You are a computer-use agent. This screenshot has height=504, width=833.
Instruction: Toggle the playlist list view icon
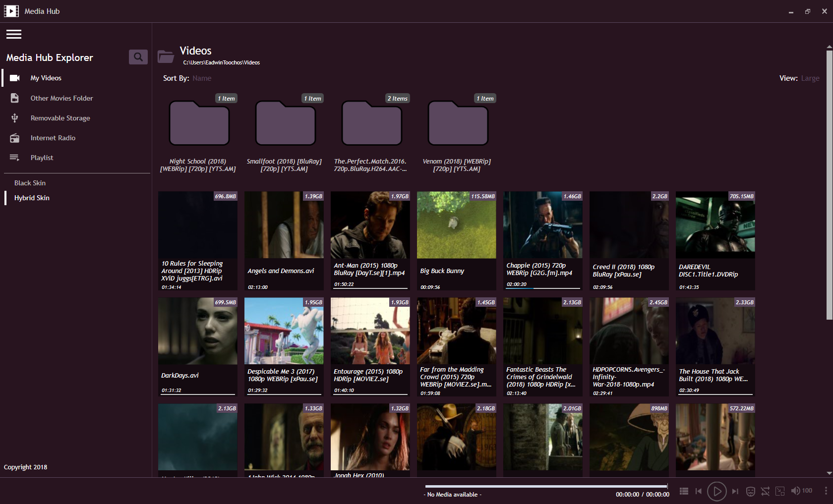coord(684,491)
